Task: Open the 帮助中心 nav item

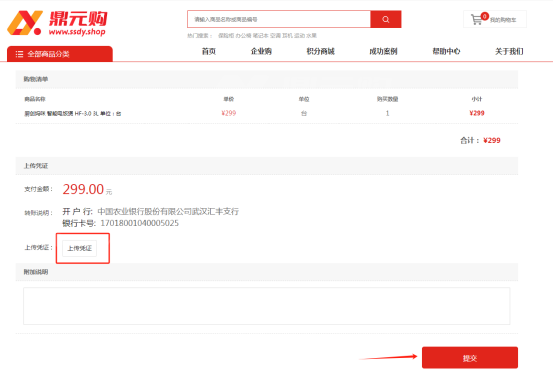Action: tap(446, 52)
